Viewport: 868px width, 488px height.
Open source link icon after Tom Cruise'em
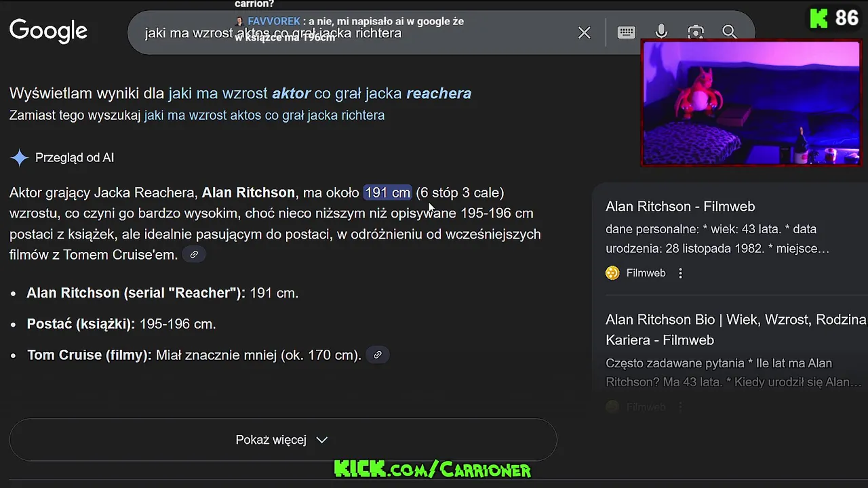[194, 255]
